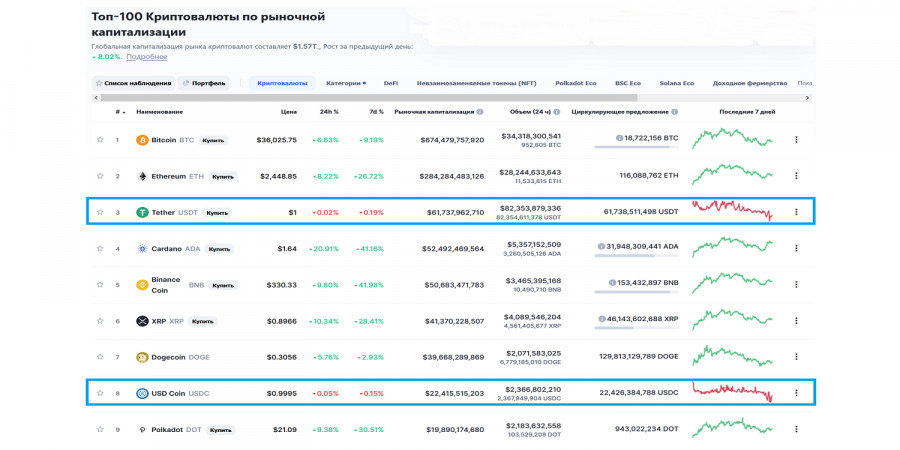Click the USD Coin logo icon
This screenshot has width=900, height=450.
point(142,393)
